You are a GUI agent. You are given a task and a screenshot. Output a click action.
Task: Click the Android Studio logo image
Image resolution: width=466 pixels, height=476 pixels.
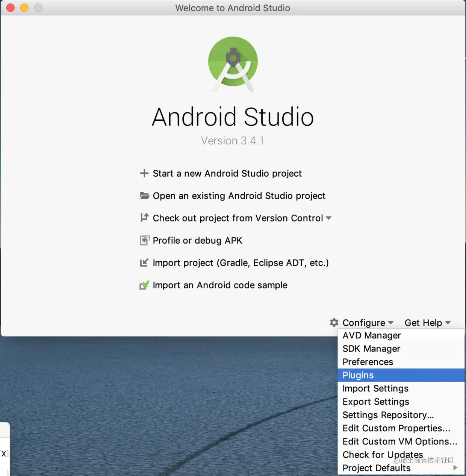coord(233,63)
